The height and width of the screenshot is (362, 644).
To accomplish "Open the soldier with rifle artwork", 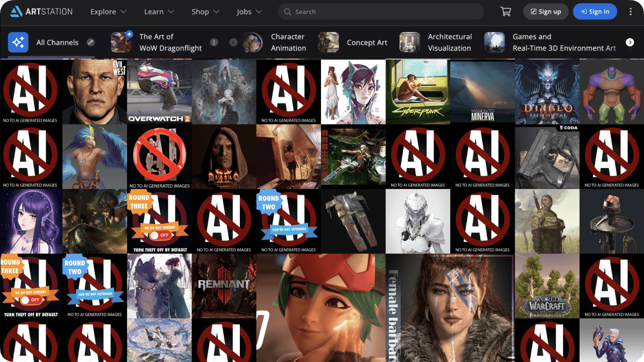I will (547, 221).
